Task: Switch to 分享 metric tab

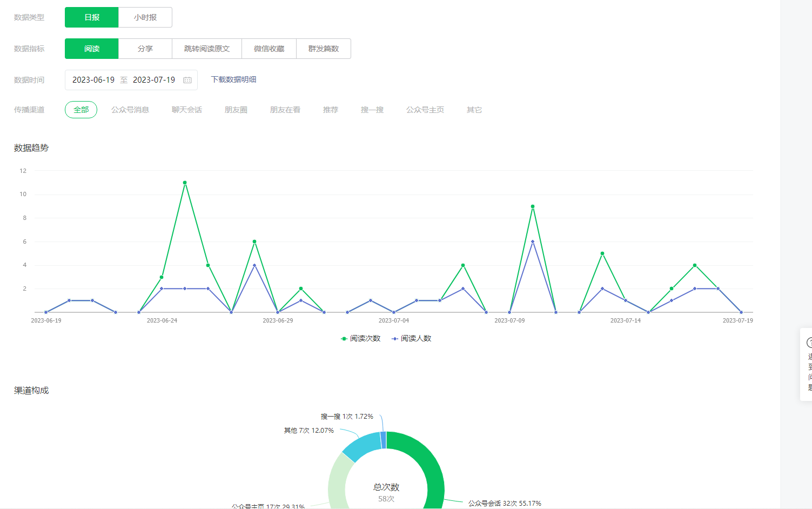Action: pyautogui.click(x=145, y=49)
